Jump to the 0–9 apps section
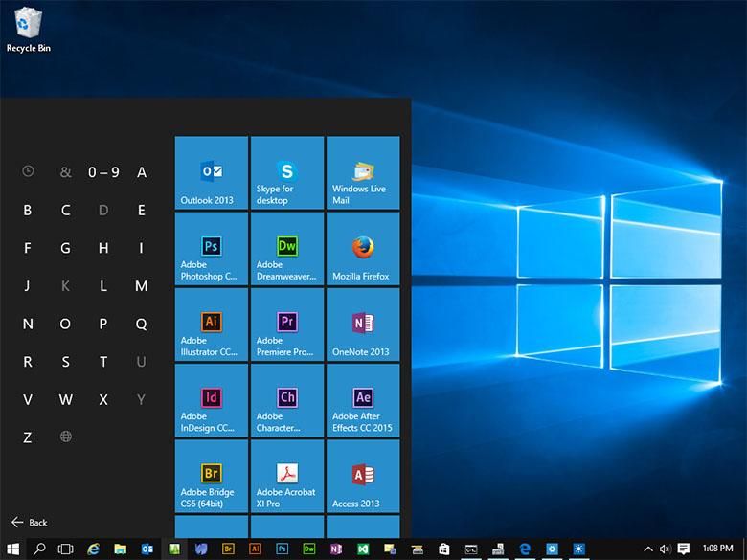The height and width of the screenshot is (560, 747). click(x=103, y=172)
